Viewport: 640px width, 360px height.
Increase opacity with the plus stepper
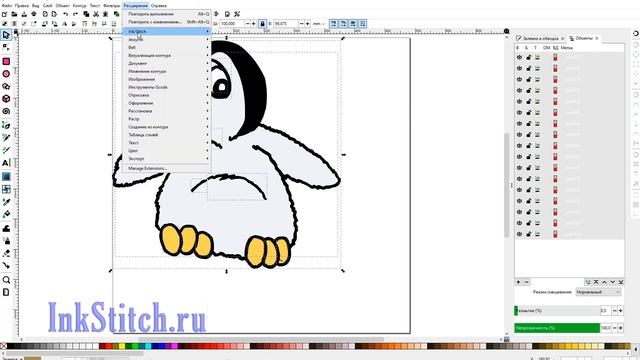(x=621, y=328)
